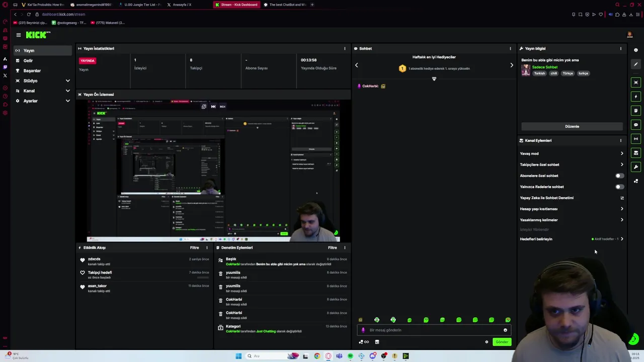
Task: Open Yasaklanmış kelimeler arrow
Action: click(x=622, y=220)
